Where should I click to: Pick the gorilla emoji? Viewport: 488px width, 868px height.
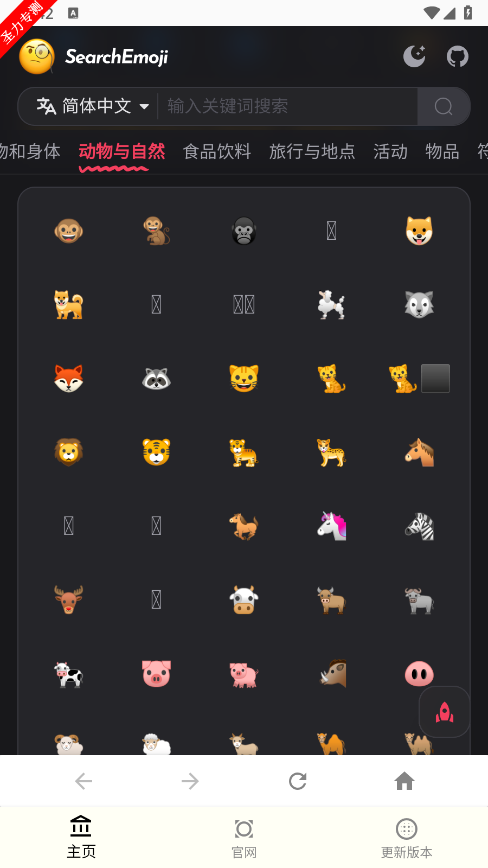click(x=244, y=231)
